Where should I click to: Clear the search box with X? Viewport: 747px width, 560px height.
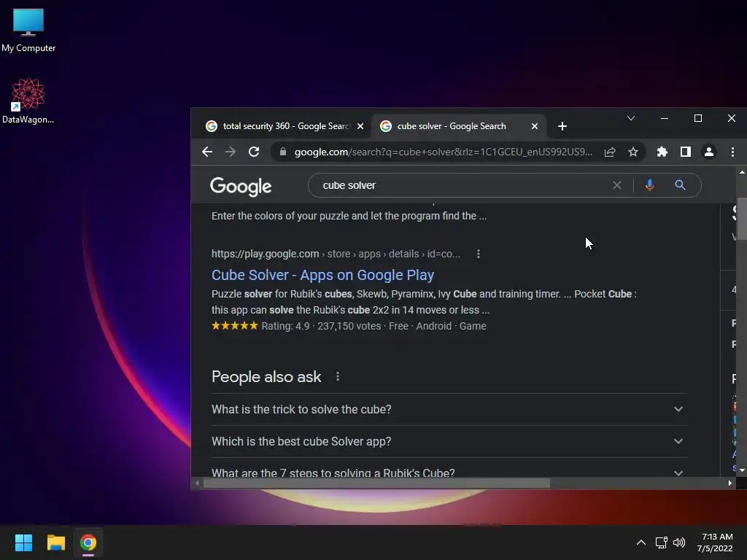(617, 185)
